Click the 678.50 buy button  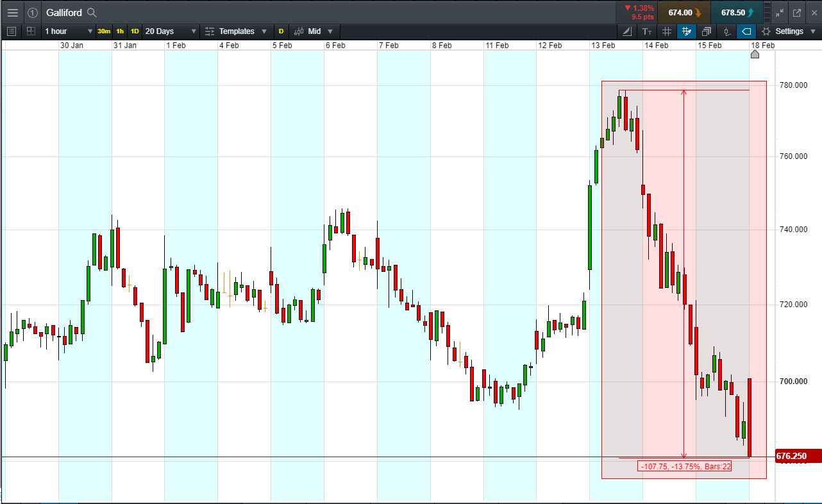pyautogui.click(x=737, y=12)
